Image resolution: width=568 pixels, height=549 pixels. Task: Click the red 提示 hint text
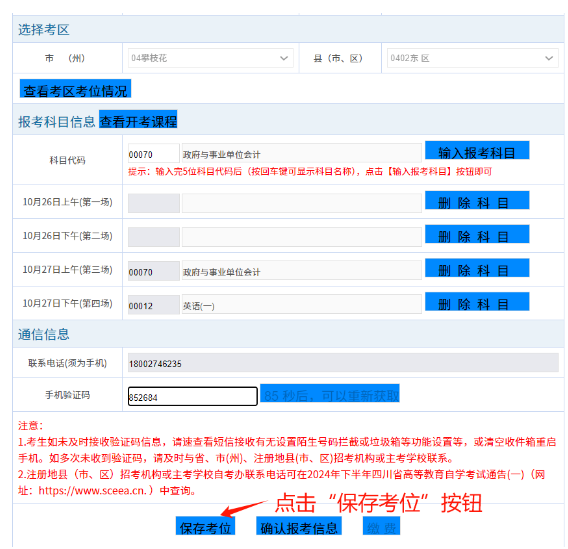pyautogui.click(x=310, y=172)
